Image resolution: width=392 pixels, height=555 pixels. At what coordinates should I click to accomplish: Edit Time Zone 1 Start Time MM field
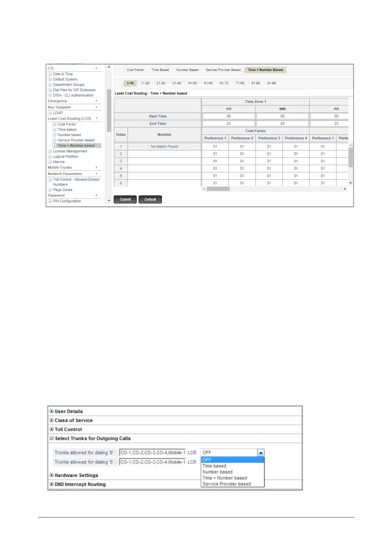point(282,116)
